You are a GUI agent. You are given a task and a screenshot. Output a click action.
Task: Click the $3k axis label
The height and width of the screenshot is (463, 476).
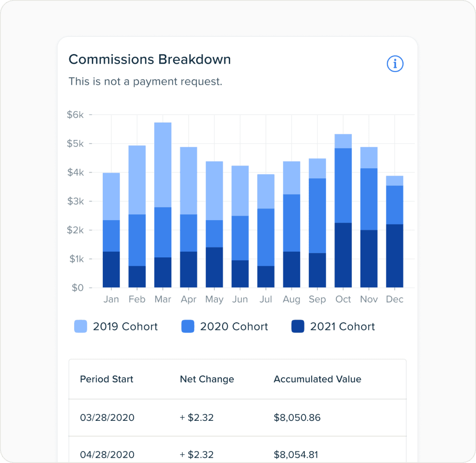(x=75, y=201)
